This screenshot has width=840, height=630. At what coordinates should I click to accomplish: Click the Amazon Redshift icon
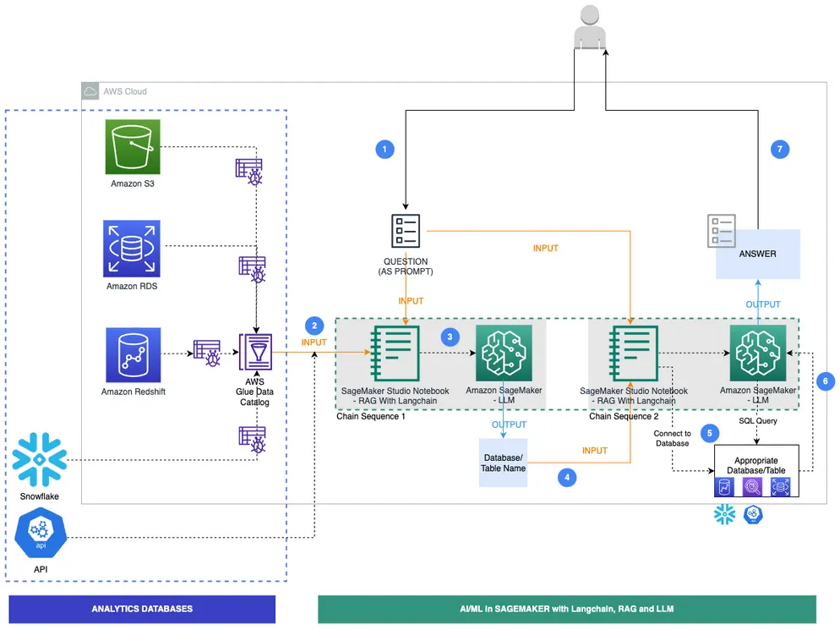click(x=133, y=355)
